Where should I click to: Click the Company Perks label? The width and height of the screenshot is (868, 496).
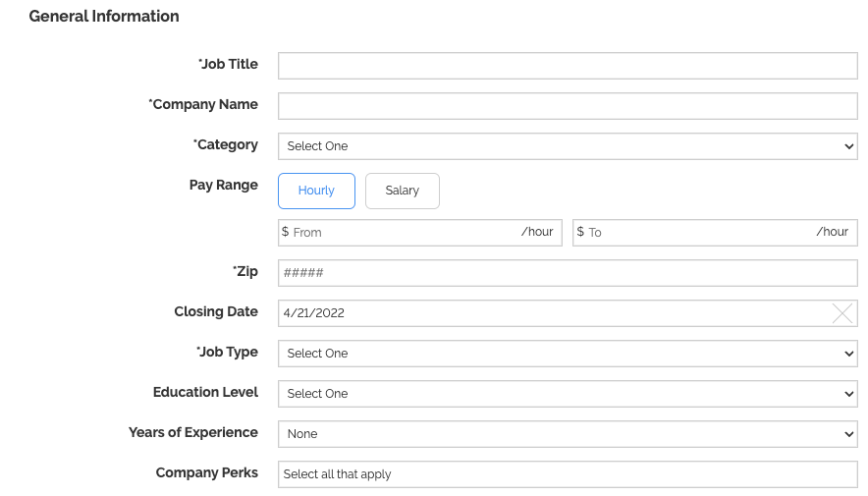[207, 472]
